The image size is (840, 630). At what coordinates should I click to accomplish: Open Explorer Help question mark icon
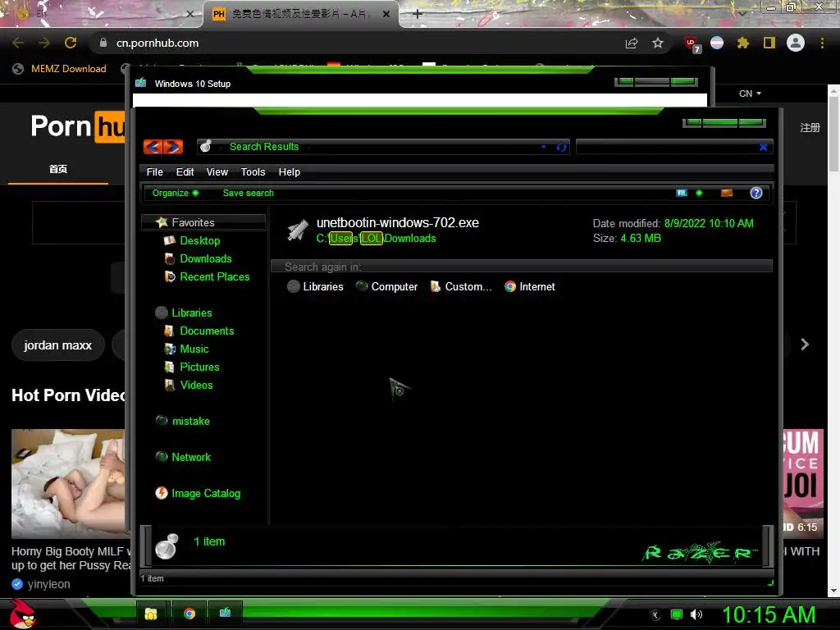756,193
